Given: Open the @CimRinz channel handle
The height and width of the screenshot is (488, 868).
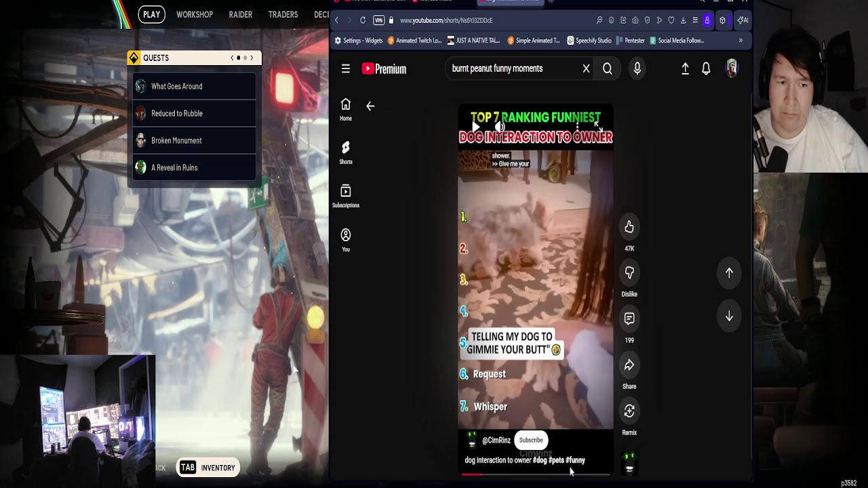Looking at the screenshot, I should tap(496, 440).
